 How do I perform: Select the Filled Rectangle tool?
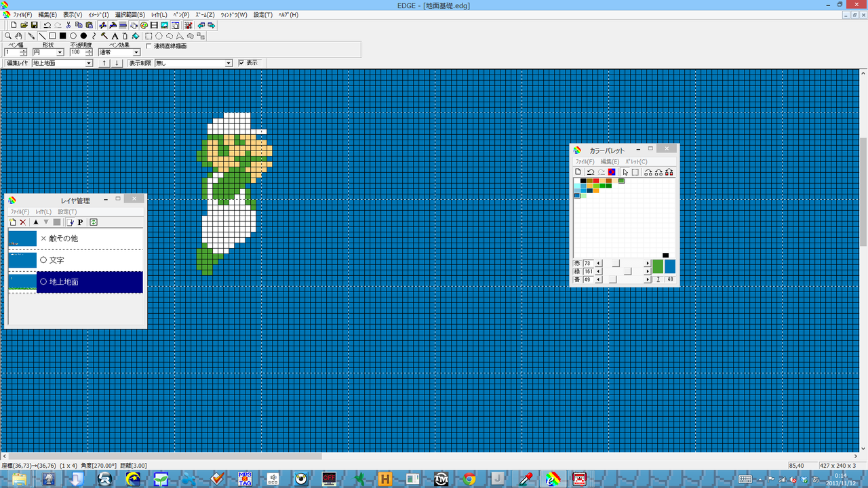[x=62, y=36]
